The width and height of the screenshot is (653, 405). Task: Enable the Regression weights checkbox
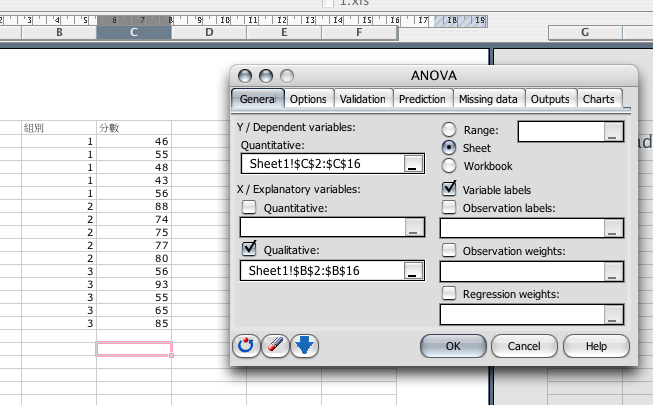pos(449,293)
